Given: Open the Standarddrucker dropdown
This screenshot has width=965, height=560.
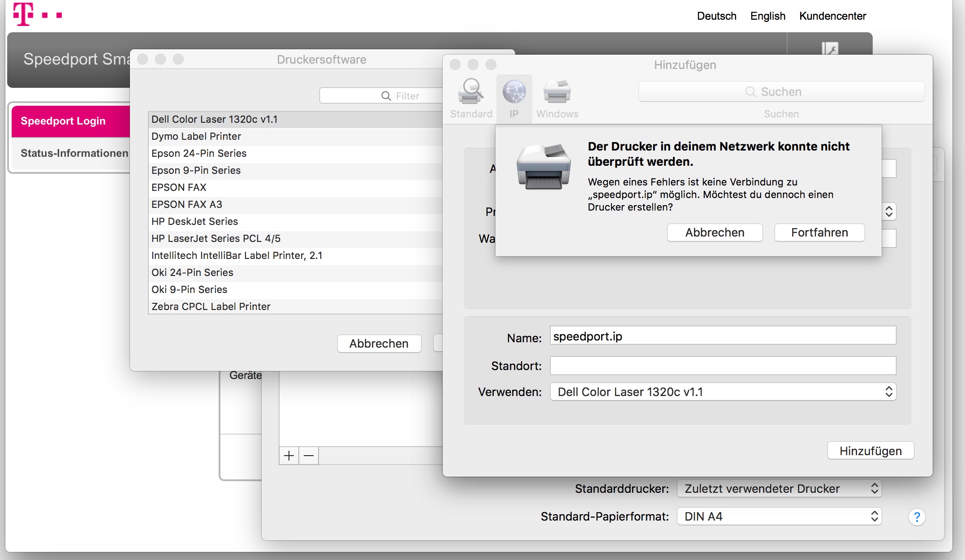Looking at the screenshot, I should click(779, 489).
